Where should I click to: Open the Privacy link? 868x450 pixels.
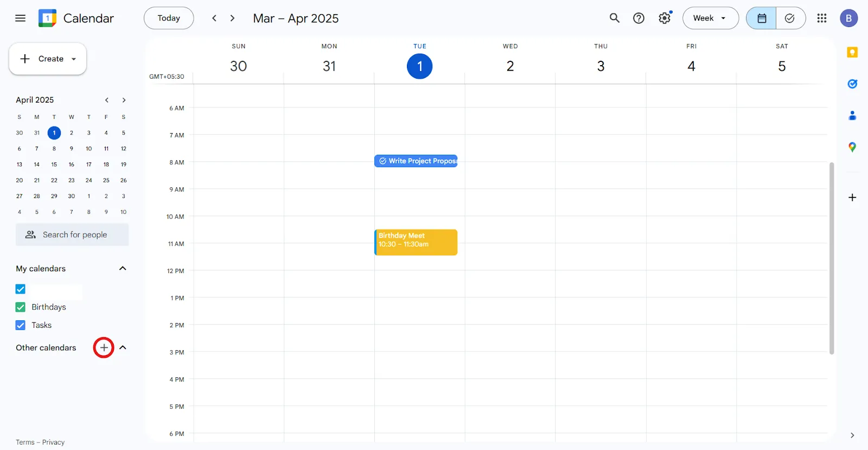(x=53, y=442)
